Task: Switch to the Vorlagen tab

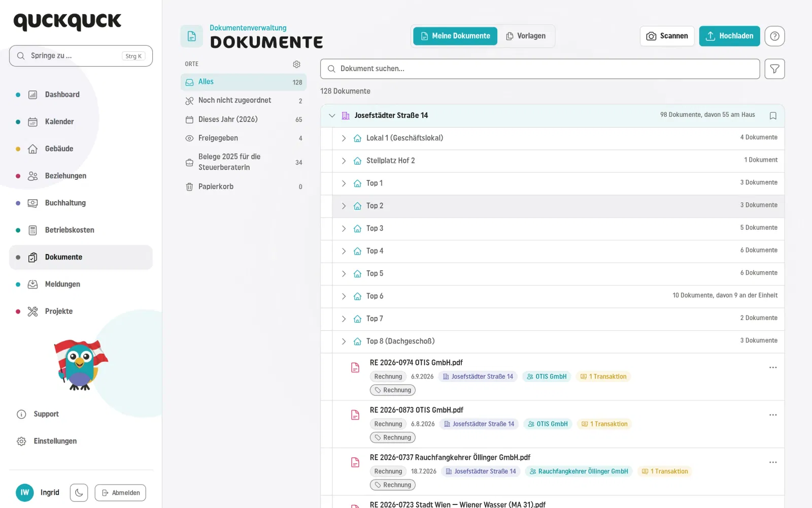Action: (526, 36)
